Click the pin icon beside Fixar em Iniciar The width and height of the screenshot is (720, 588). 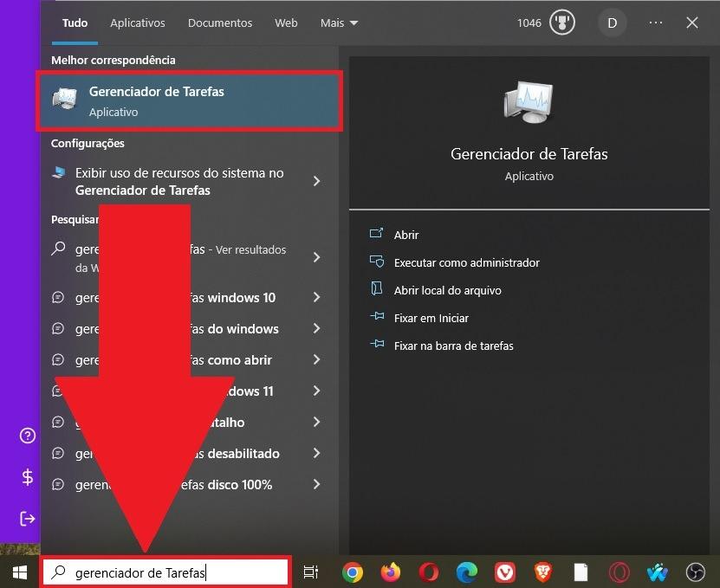point(377,316)
